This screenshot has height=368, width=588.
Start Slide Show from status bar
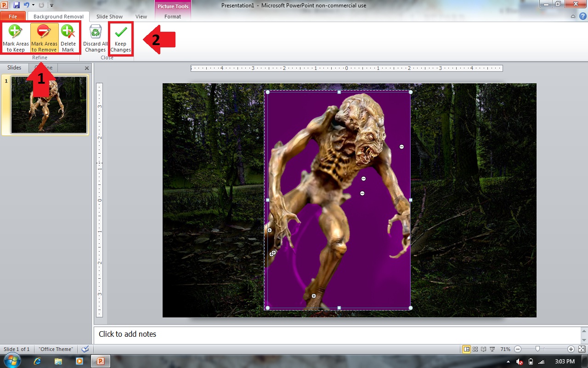[492, 349]
